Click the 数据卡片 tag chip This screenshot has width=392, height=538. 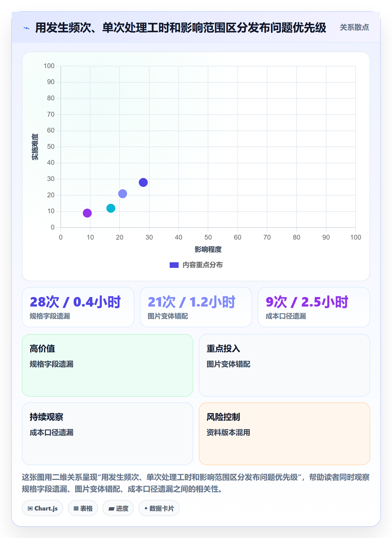[x=159, y=508]
